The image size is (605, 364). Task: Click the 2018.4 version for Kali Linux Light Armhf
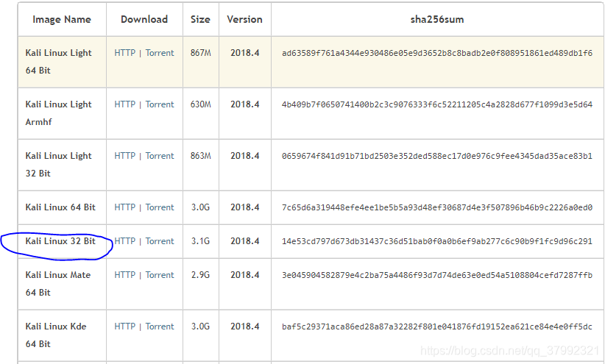245,104
